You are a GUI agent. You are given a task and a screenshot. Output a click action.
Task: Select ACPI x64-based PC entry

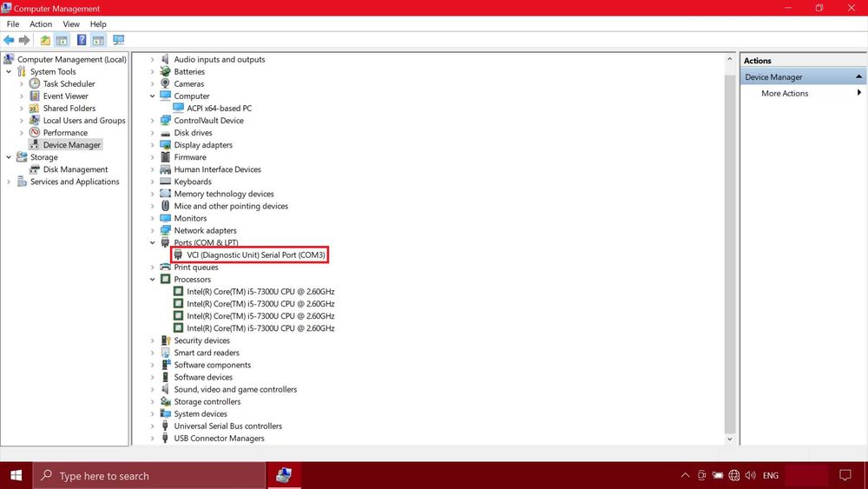point(220,108)
